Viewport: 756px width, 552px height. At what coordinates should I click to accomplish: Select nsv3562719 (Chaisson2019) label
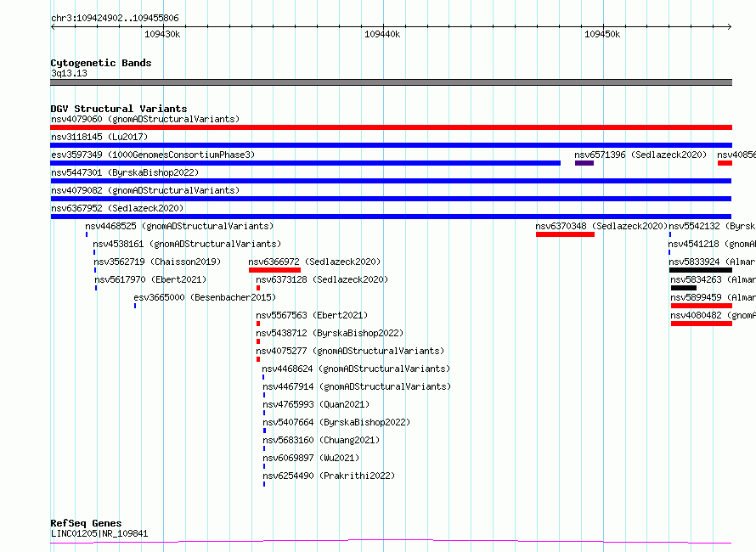157,262
